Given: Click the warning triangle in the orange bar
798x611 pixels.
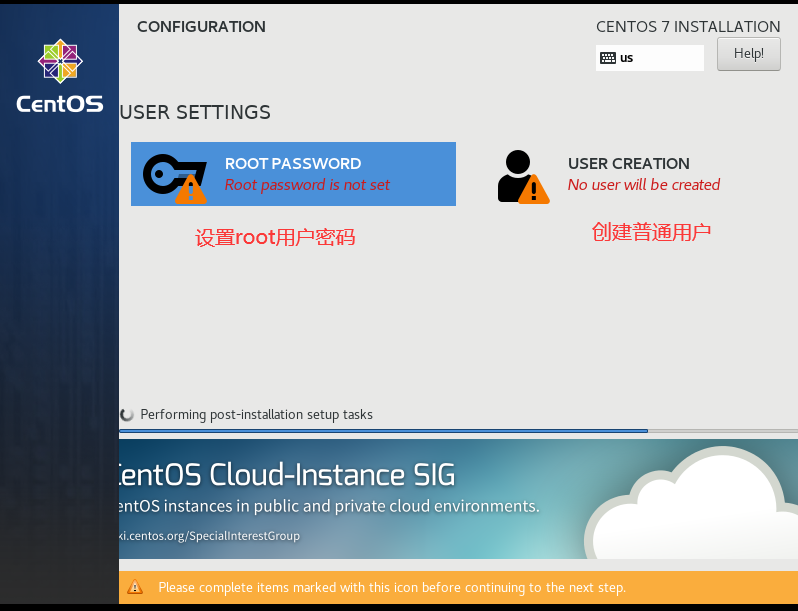Looking at the screenshot, I should coord(135,587).
